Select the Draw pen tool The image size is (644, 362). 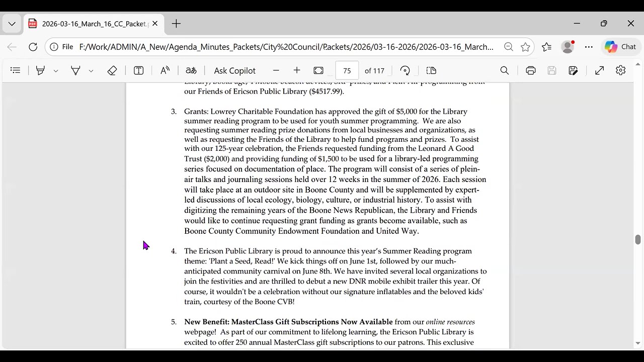[75, 71]
